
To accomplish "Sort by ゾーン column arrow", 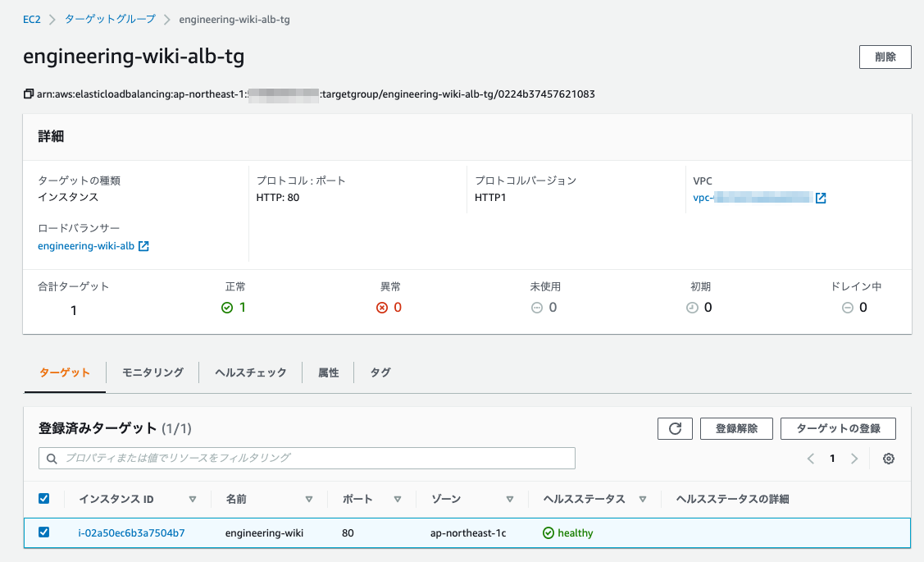I will (x=510, y=499).
